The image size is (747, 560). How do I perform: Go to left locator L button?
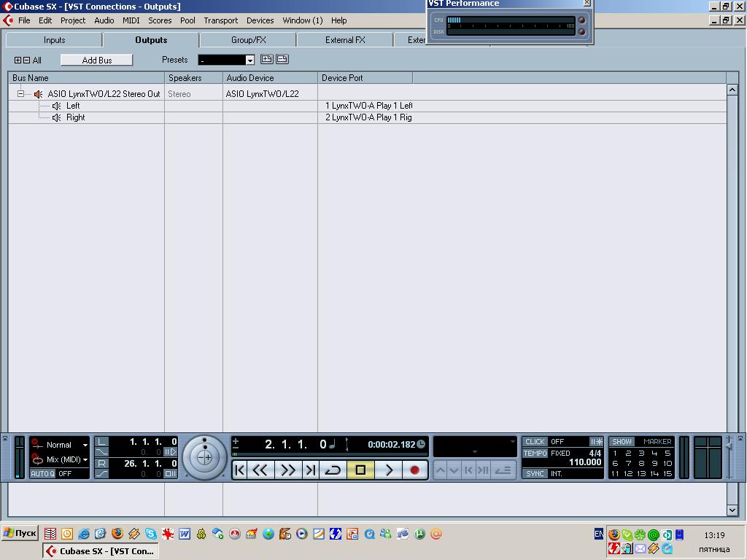(x=102, y=442)
